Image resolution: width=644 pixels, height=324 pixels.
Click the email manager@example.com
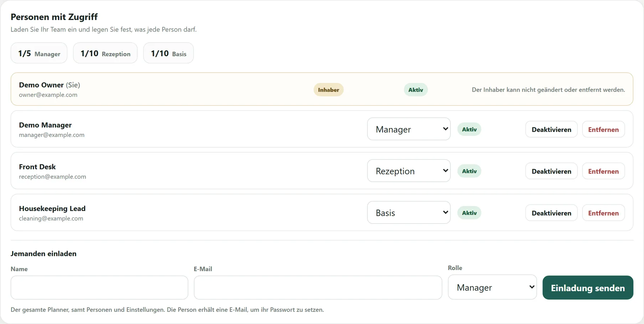pos(52,135)
